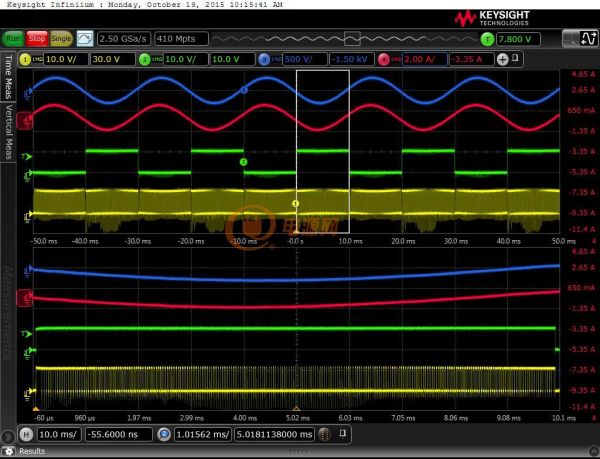Click channel 3 offset field -1.50 kV

coord(352,59)
